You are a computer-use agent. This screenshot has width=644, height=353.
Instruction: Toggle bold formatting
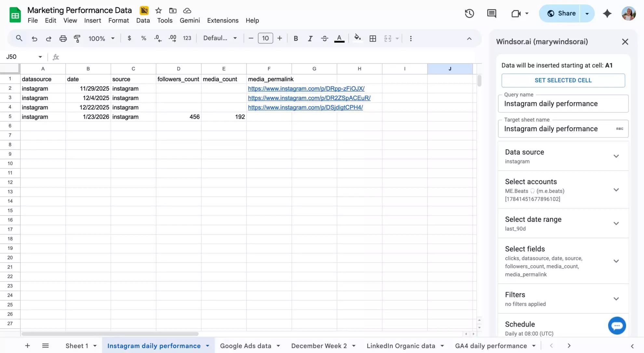(x=296, y=38)
